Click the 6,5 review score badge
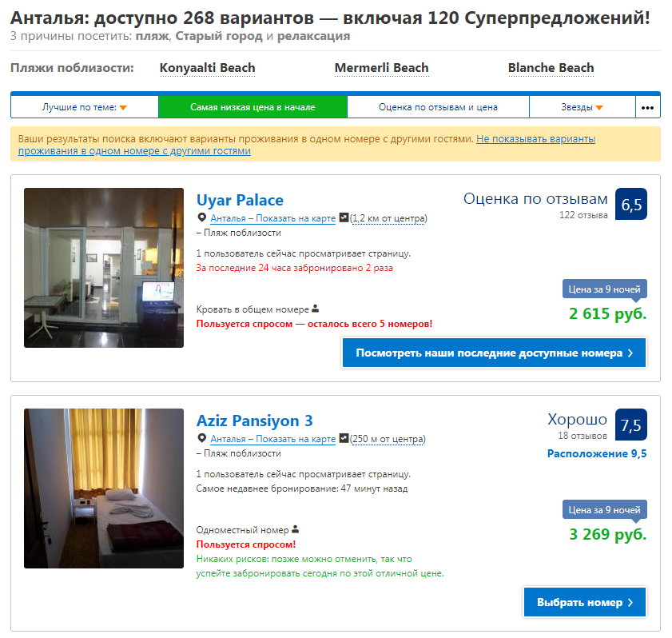Viewport: 672px width, 638px height. click(631, 204)
